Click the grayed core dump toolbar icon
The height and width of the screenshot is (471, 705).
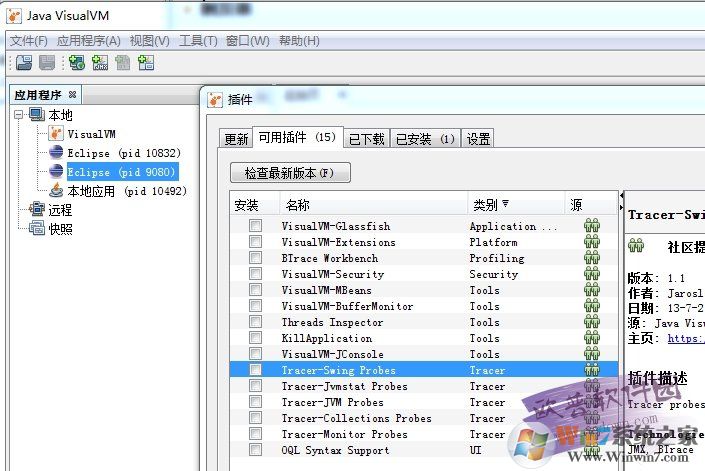pyautogui.click(x=123, y=62)
